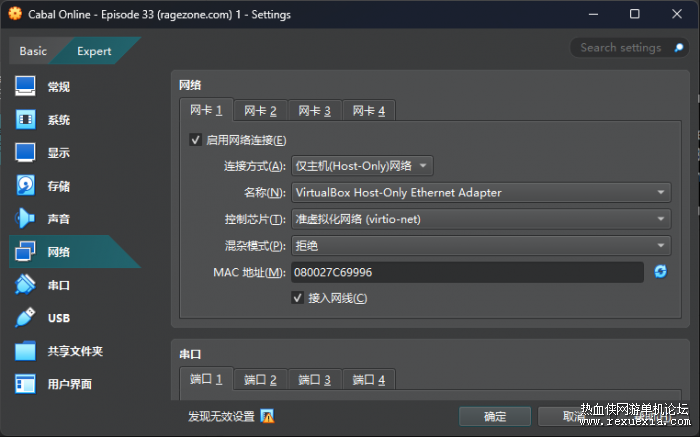700x437 pixels.
Task: Open the 存储 (Storage) disk icon
Action: click(x=25, y=185)
